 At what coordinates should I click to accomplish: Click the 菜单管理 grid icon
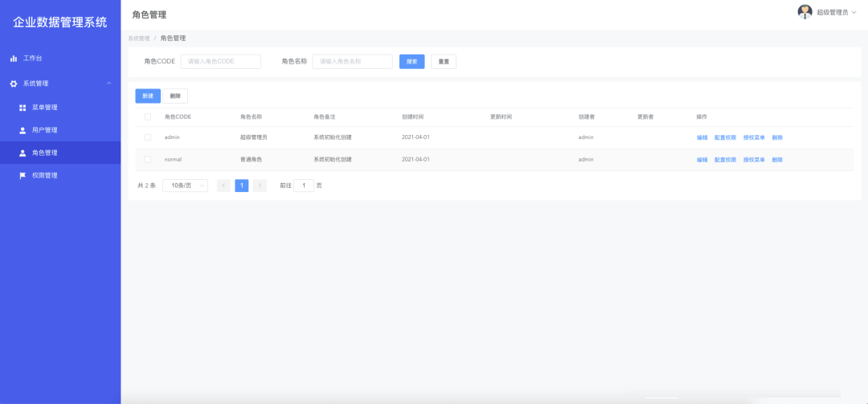(23, 108)
